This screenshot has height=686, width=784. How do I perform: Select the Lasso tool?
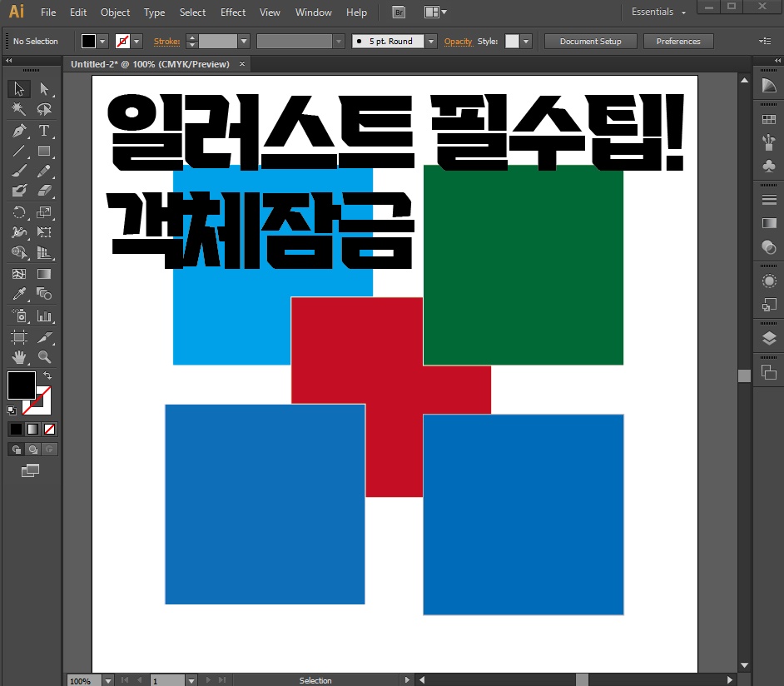click(x=44, y=109)
